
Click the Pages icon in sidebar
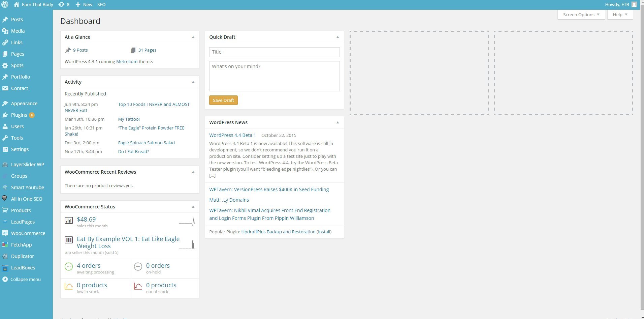tap(5, 54)
